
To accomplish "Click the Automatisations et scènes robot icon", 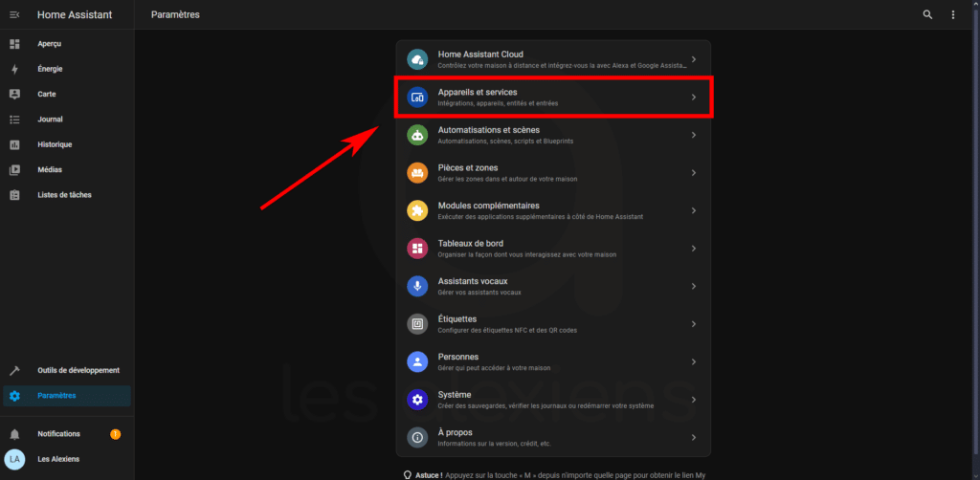I will (417, 135).
